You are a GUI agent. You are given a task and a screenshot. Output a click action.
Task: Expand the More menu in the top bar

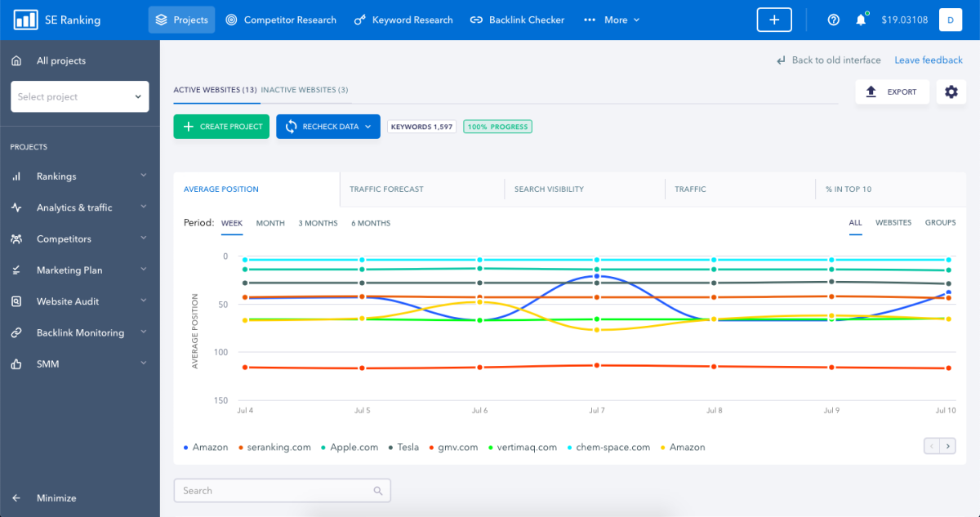[611, 20]
